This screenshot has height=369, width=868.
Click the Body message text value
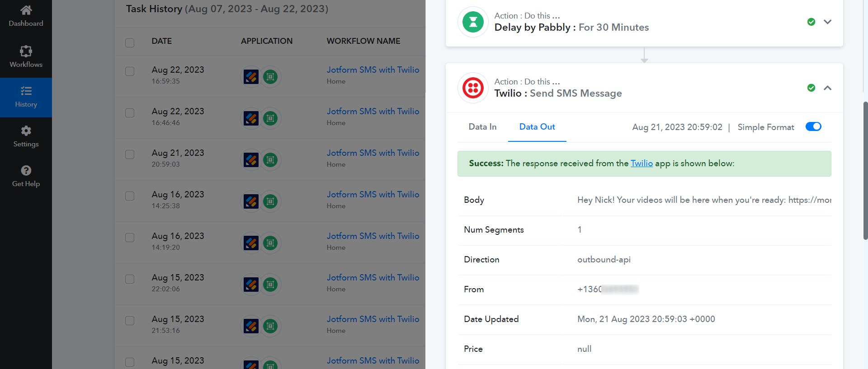pos(704,200)
